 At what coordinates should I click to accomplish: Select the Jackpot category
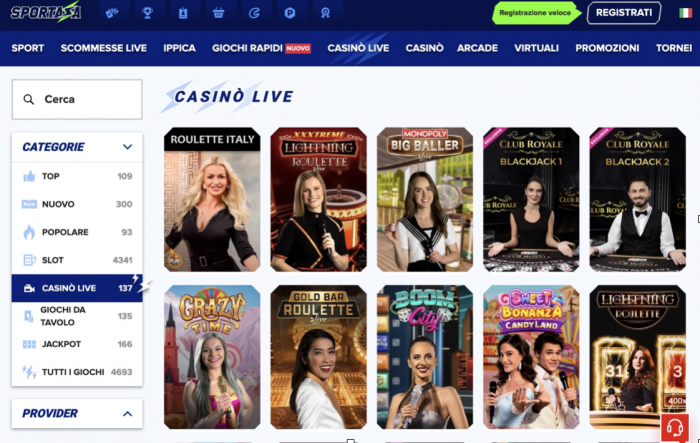coord(77,344)
